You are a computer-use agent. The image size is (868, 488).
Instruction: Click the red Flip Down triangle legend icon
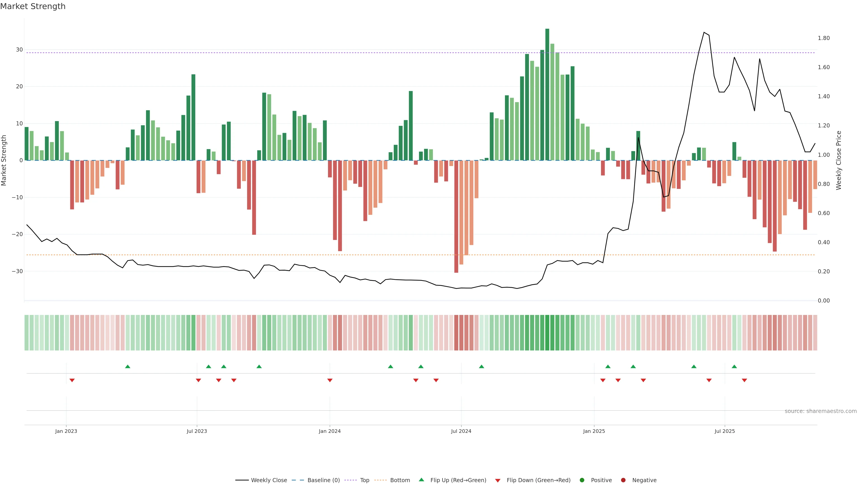pos(498,481)
